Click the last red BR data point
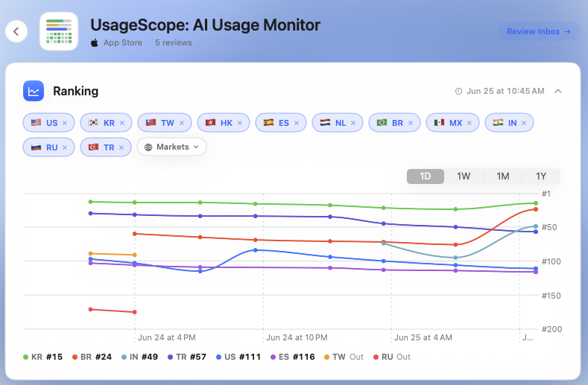This screenshot has width=588, height=385. (x=536, y=209)
